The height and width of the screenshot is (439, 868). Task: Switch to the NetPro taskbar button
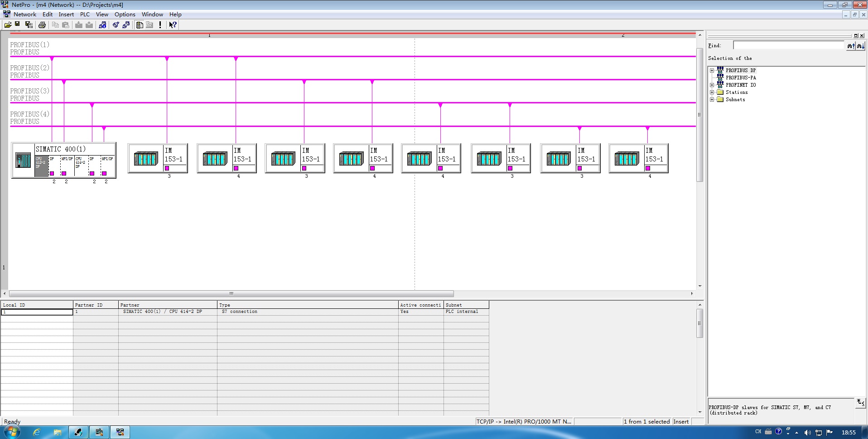pos(120,432)
